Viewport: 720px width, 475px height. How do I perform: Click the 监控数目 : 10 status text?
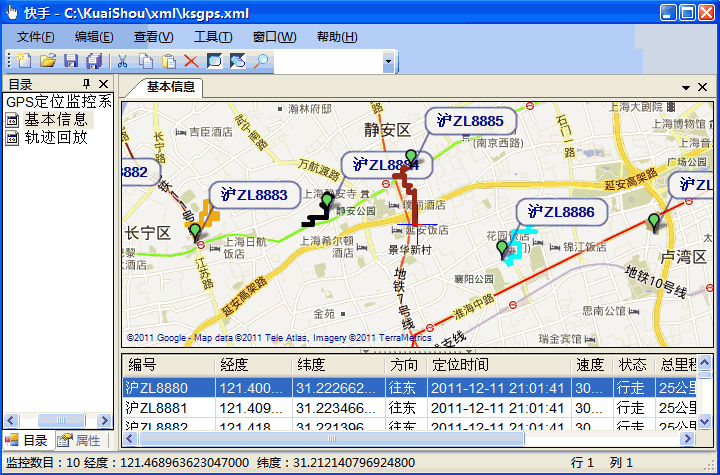coord(43,462)
